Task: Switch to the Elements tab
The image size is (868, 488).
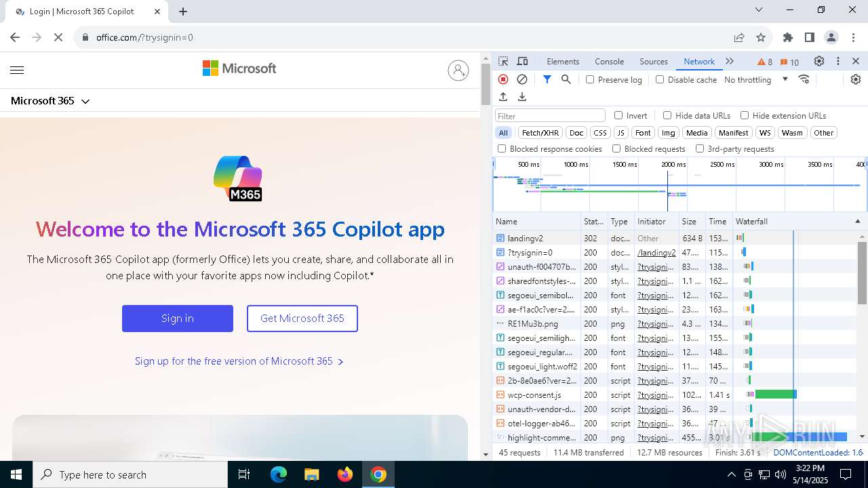Action: pyautogui.click(x=563, y=61)
